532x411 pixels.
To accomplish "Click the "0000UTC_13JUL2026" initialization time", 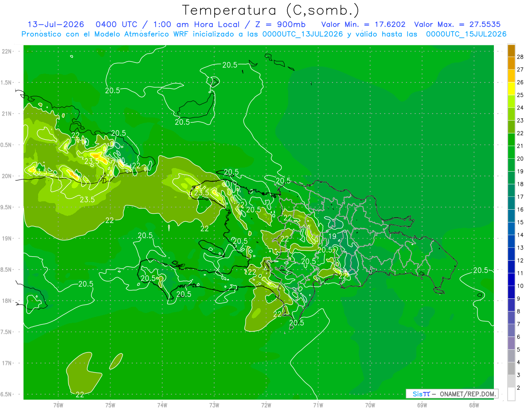I will click(303, 34).
